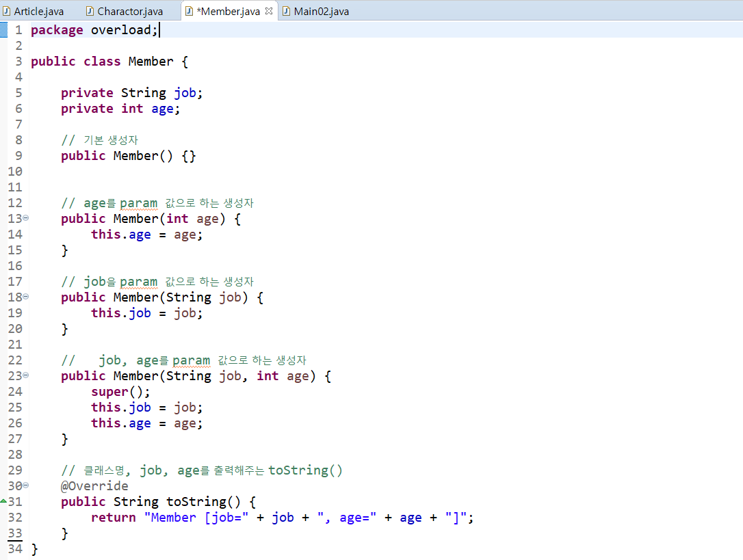Viewport: 743px width, 560px height.
Task: Click line number 34 in the gutter
Action: coord(14,549)
